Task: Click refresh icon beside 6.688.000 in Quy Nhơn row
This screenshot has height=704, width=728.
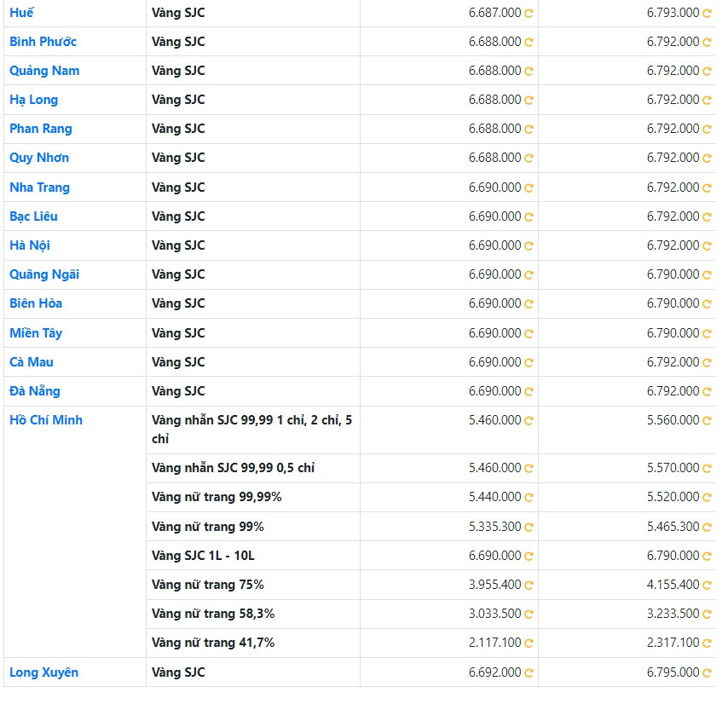Action: point(529,159)
